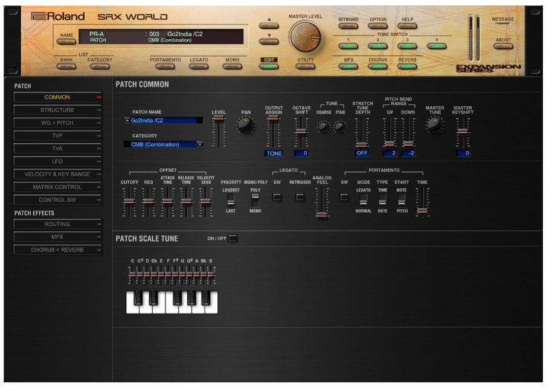
Task: Toggle Tone Switch 4
Action: (437, 46)
